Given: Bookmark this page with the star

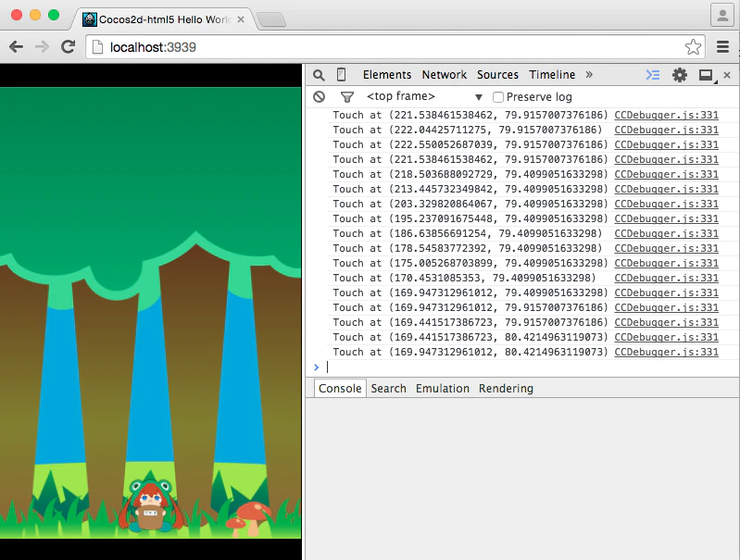Looking at the screenshot, I should pyautogui.click(x=693, y=47).
